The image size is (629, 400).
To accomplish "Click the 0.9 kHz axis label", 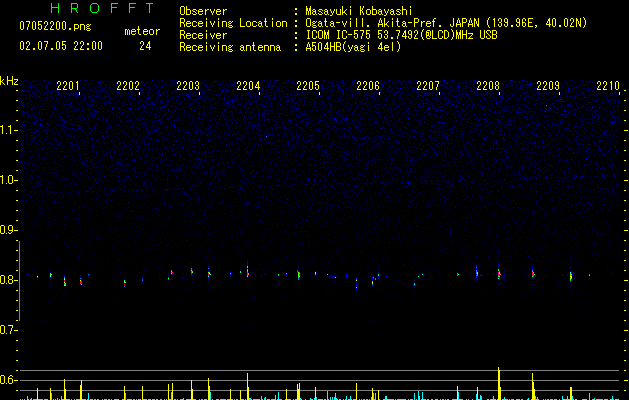I will pos(9,230).
